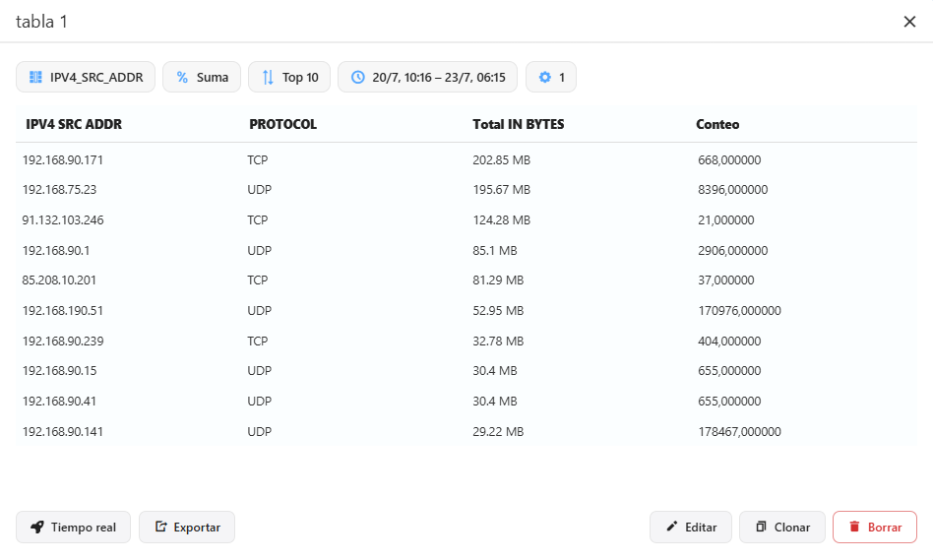
Task: Click the red Borrar button
Action: [875, 527]
